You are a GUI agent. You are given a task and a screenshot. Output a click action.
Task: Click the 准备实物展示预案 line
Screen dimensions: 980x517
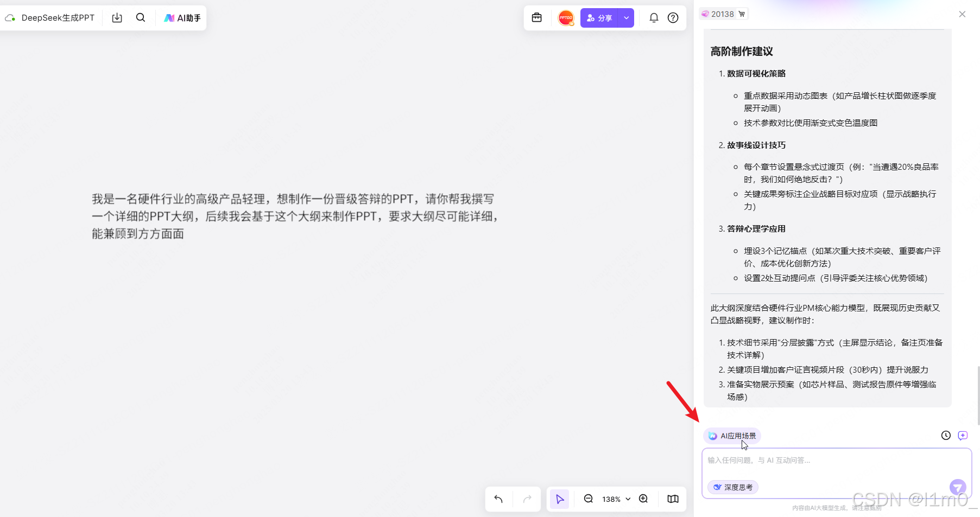click(x=831, y=391)
